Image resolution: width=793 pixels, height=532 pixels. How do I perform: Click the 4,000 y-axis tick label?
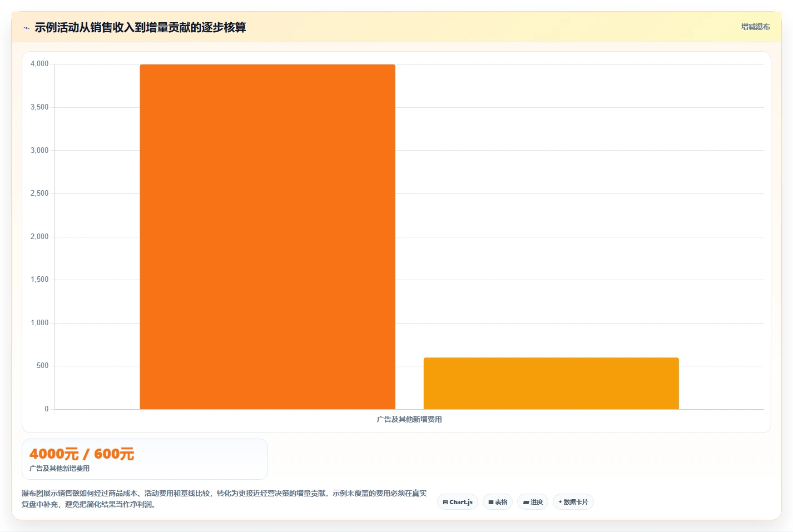click(39, 64)
